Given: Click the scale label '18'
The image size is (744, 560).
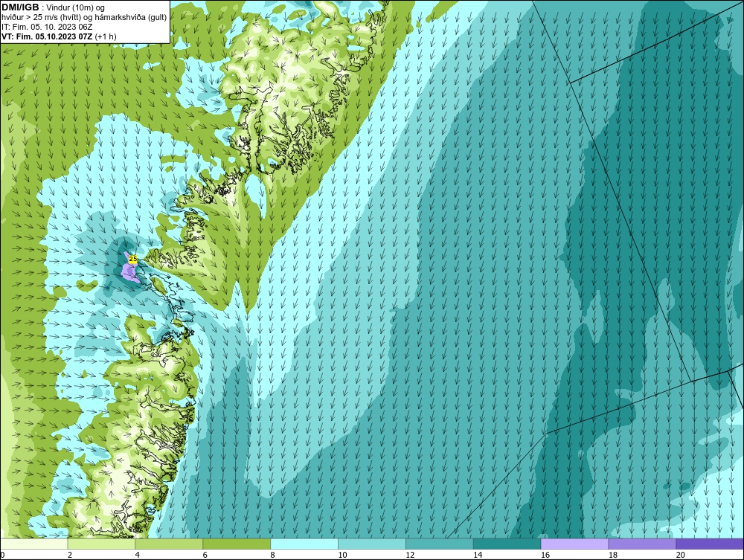Looking at the screenshot, I should (x=612, y=555).
